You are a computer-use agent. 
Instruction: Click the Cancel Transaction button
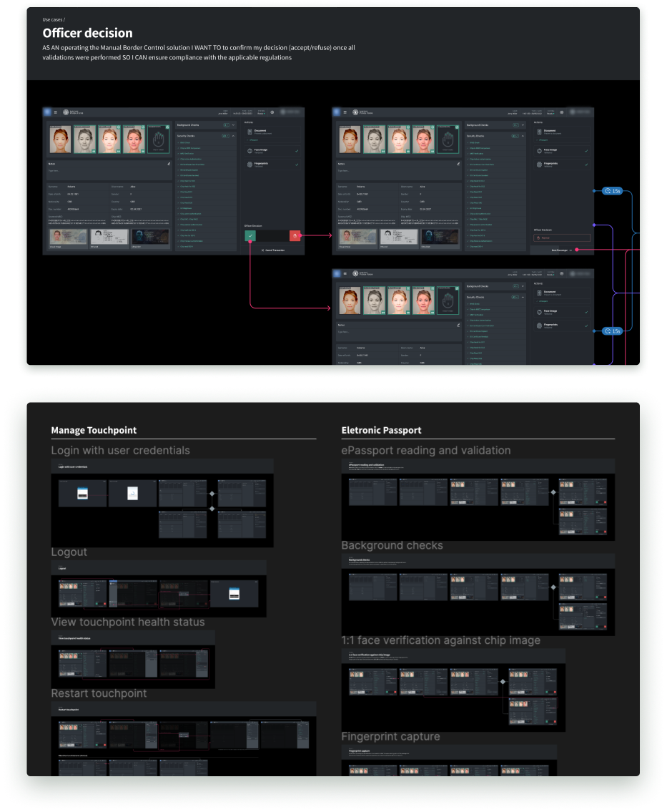pyautogui.click(x=274, y=250)
